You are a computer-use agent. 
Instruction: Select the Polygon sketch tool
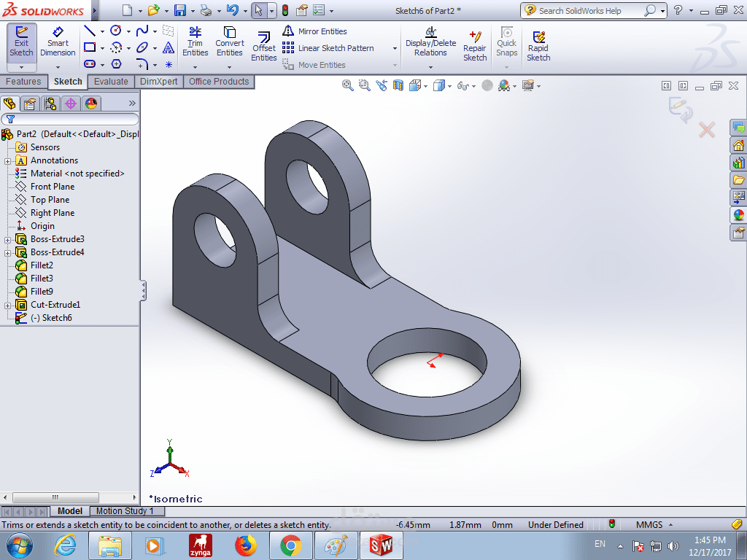(116, 64)
